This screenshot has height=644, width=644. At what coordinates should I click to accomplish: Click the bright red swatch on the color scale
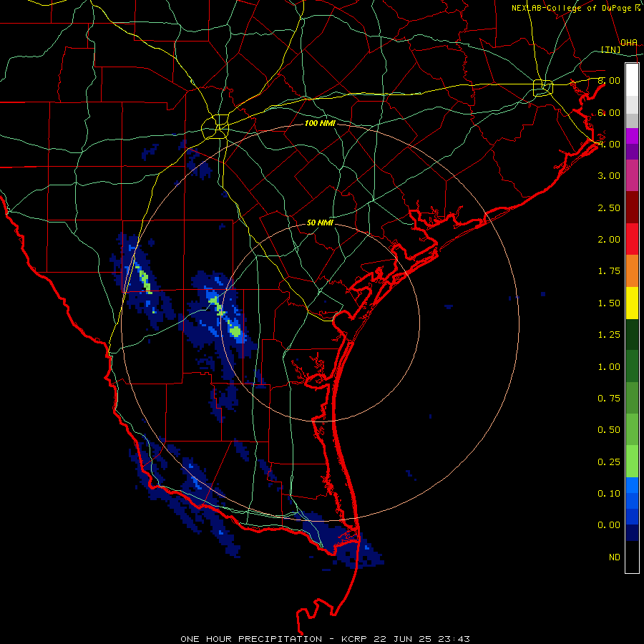[x=632, y=239]
